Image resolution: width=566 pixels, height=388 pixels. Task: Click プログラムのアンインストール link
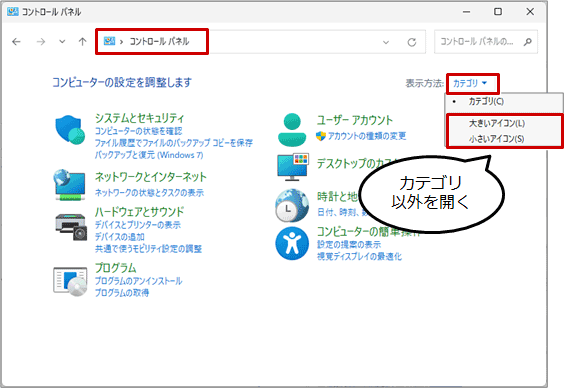(139, 281)
